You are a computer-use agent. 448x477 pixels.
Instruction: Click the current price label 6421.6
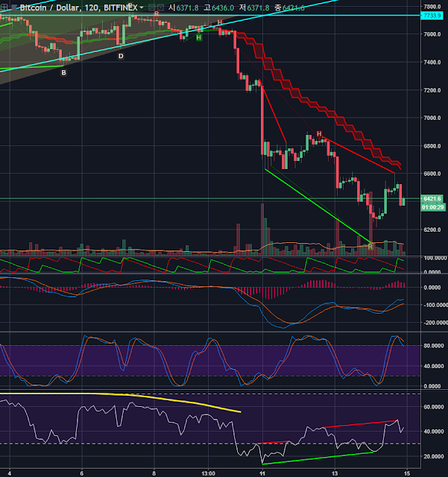[432, 199]
